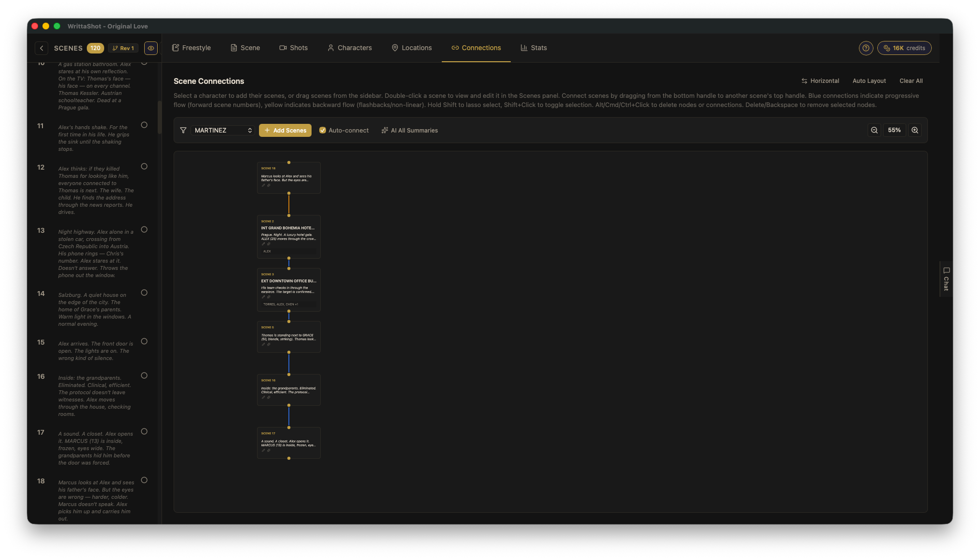This screenshot has width=980, height=560.
Task: Click the 16K credits badge
Action: click(x=904, y=48)
